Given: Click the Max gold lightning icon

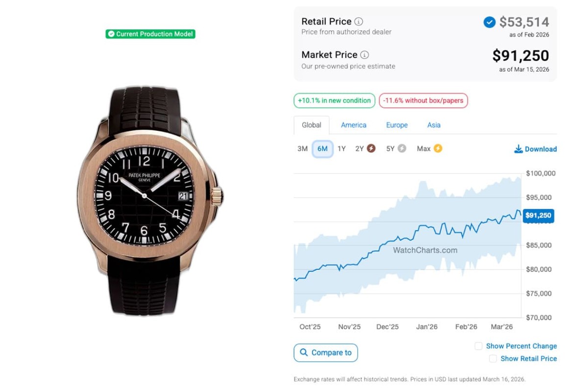Looking at the screenshot, I should click(438, 148).
